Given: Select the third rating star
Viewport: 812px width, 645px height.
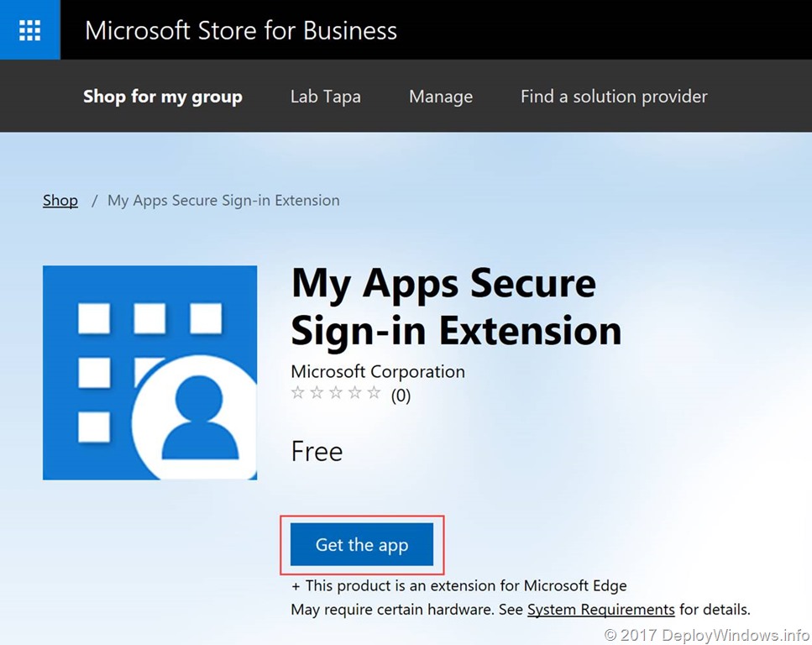Looking at the screenshot, I should (337, 392).
